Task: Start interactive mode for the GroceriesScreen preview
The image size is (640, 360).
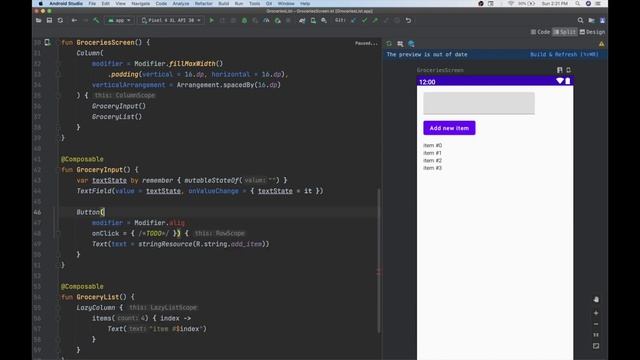Action: click(x=560, y=70)
